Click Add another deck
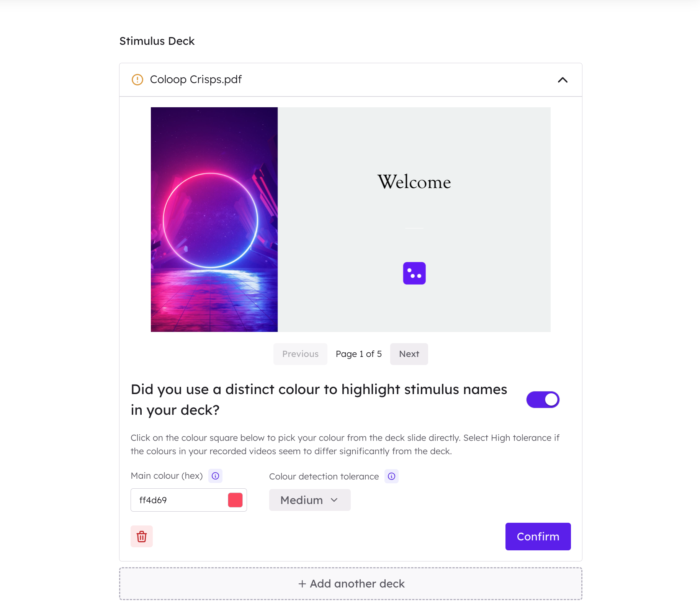The width and height of the screenshot is (700, 612). click(x=351, y=584)
